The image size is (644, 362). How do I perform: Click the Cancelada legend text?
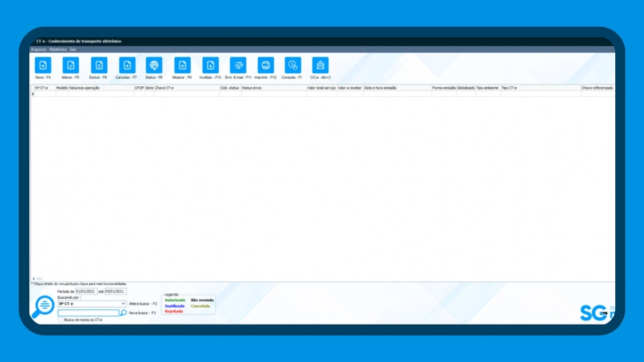[x=200, y=306]
